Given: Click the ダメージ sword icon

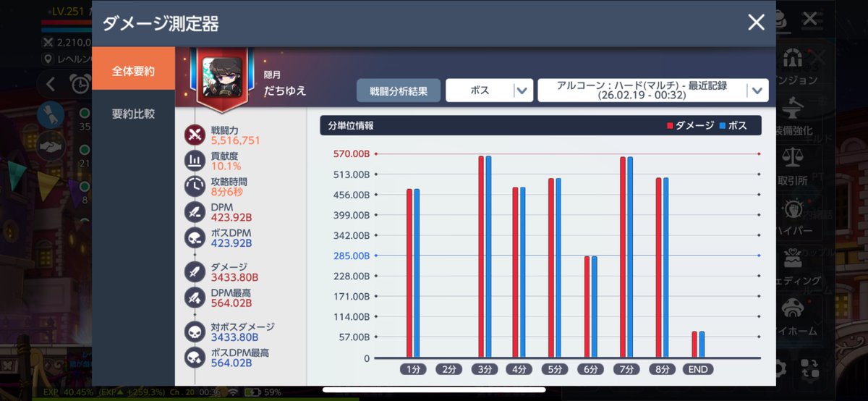Looking at the screenshot, I should pos(195,271).
